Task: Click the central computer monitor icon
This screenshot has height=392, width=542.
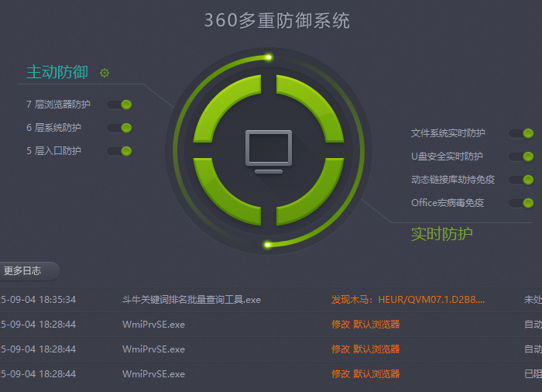Action: (268, 150)
